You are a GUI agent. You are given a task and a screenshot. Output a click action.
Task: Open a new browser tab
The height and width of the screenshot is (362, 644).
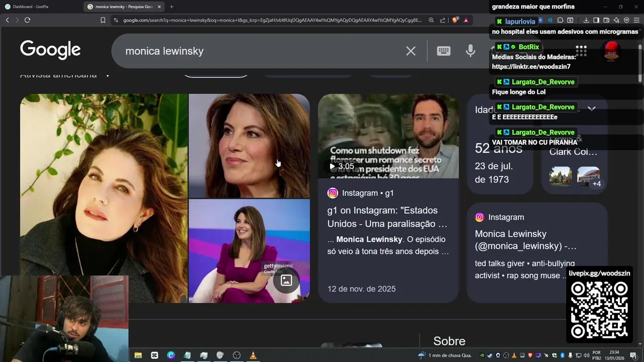click(172, 7)
